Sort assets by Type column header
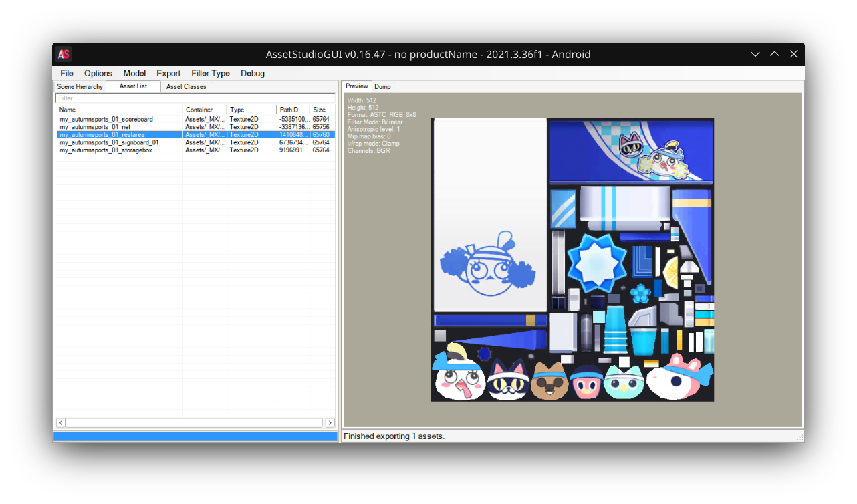 251,110
